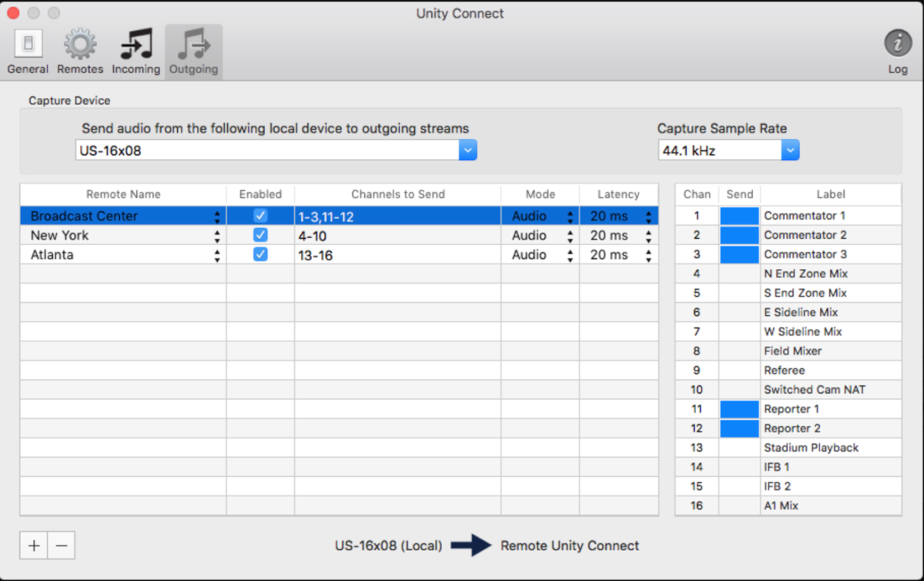Toggle Send for channel 2 Commentator 2
The width and height of the screenshot is (924, 581).
click(739, 235)
